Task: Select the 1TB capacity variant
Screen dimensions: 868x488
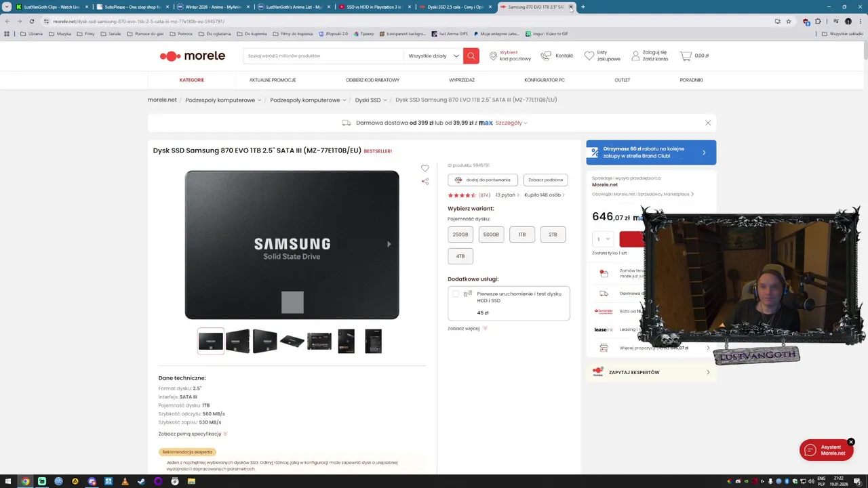Action: coord(522,235)
